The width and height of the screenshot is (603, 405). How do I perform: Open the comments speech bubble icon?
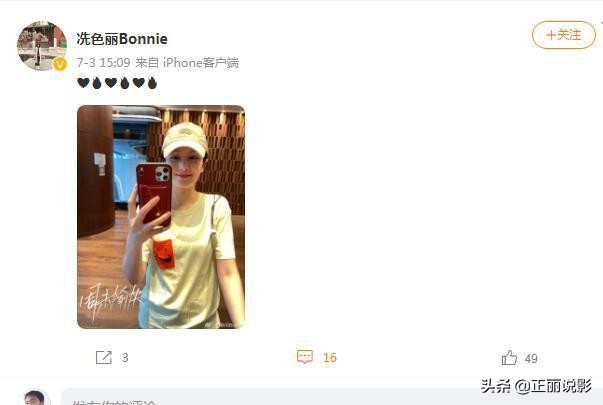tap(305, 357)
